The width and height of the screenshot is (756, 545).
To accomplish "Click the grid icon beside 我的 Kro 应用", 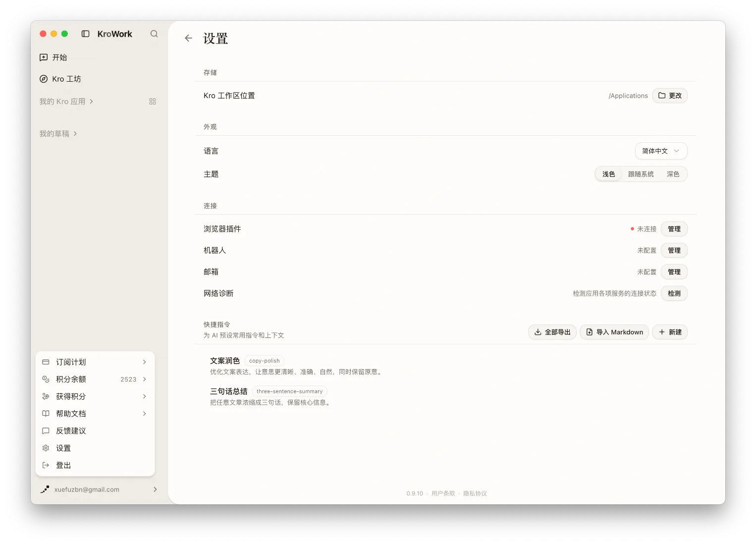I will click(153, 102).
